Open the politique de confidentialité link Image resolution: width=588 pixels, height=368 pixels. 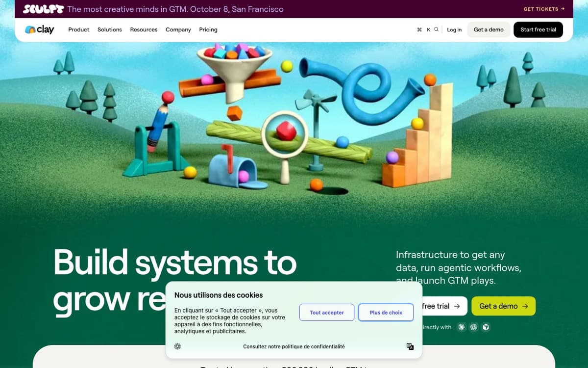[x=294, y=346]
